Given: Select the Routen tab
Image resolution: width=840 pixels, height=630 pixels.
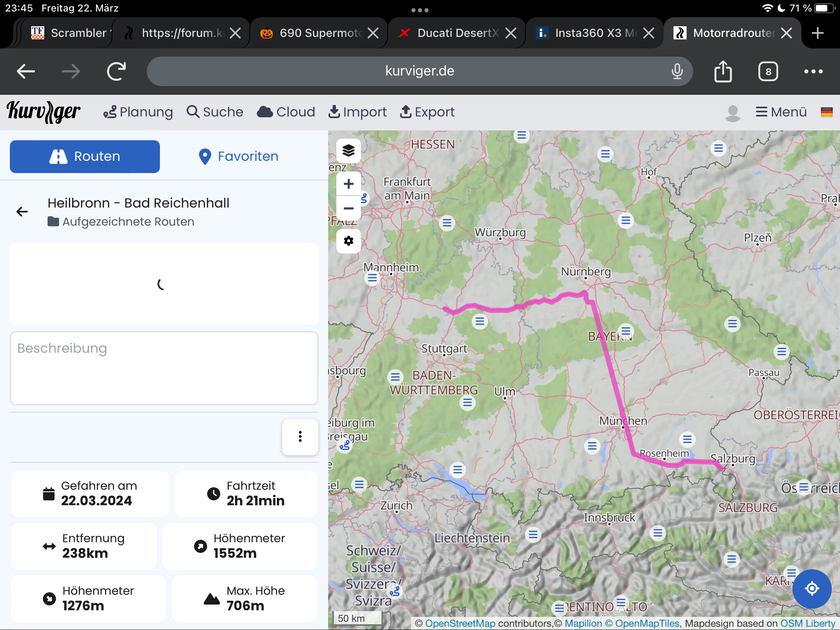Looking at the screenshot, I should click(x=85, y=156).
